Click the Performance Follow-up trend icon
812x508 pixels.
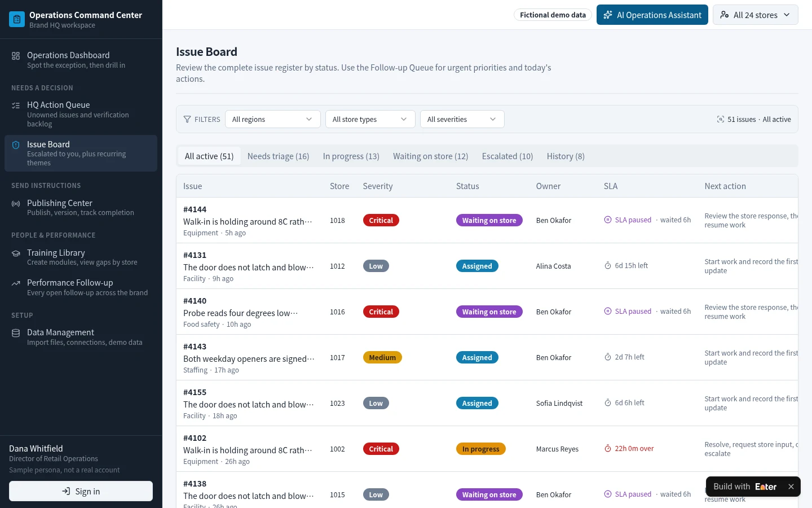click(x=16, y=283)
